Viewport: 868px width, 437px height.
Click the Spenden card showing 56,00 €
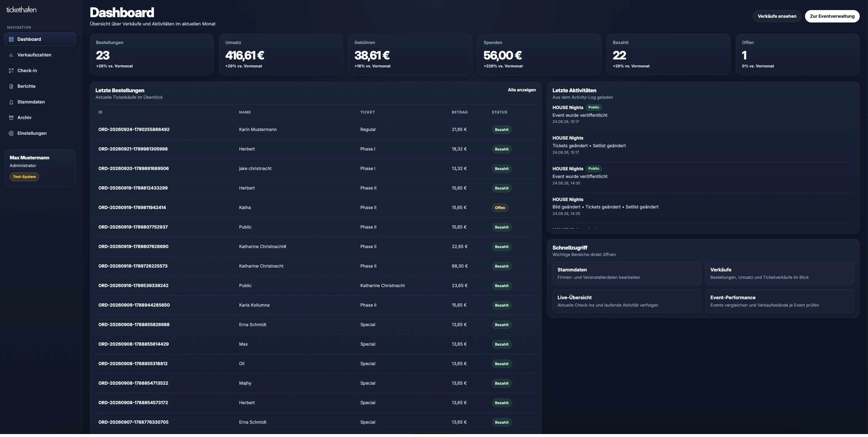click(539, 55)
